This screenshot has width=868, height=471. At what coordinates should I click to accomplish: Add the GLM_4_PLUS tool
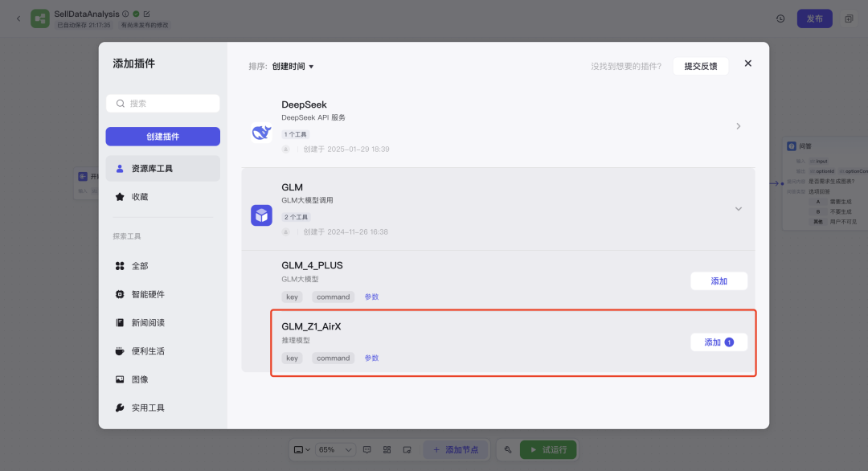(719, 281)
